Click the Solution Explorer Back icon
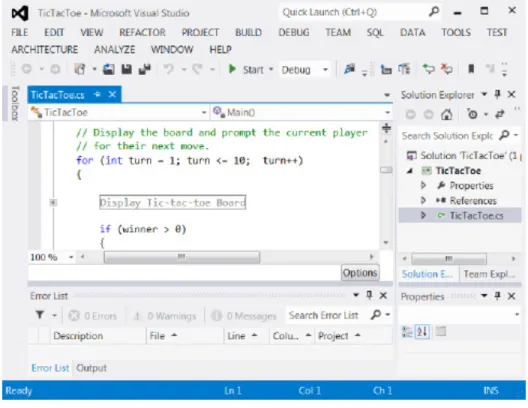 tap(410, 115)
